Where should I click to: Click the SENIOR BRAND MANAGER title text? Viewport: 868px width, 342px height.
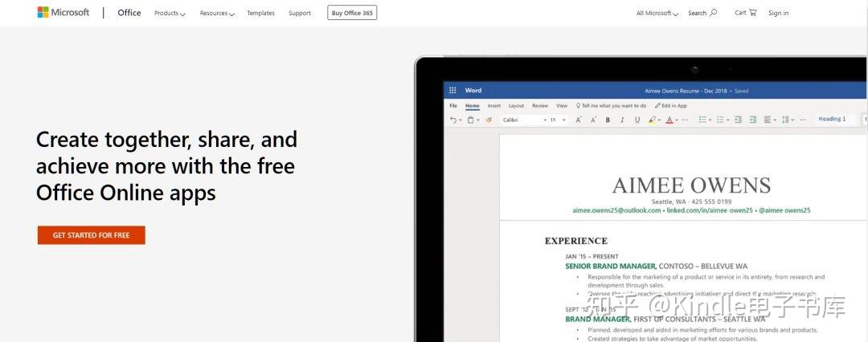[611, 267]
